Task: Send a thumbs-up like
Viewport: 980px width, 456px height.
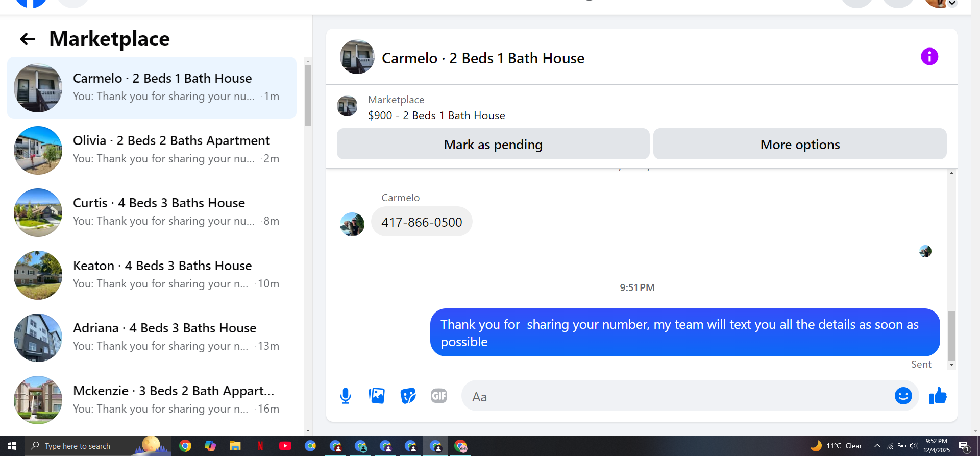Action: (938, 396)
